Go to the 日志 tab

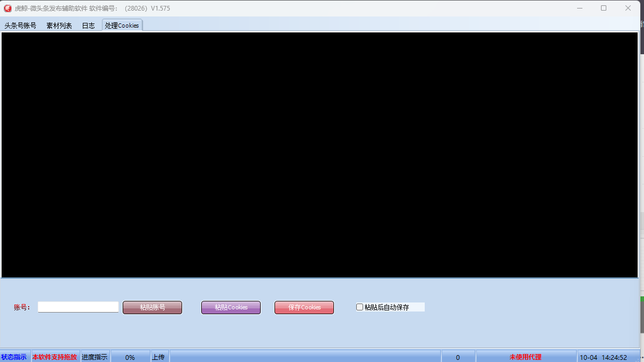88,26
